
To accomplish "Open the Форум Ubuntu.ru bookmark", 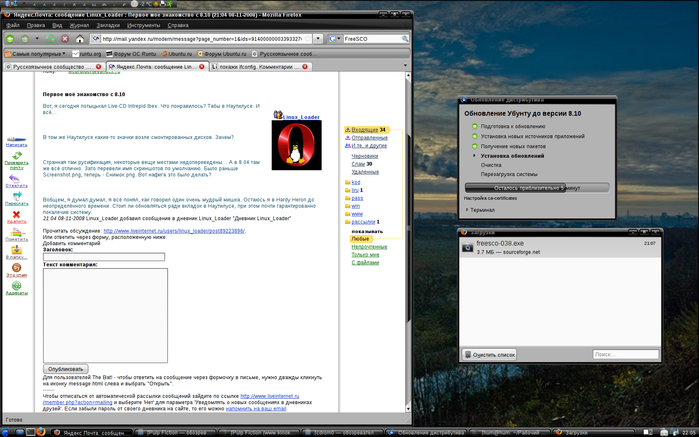I will [222, 54].
